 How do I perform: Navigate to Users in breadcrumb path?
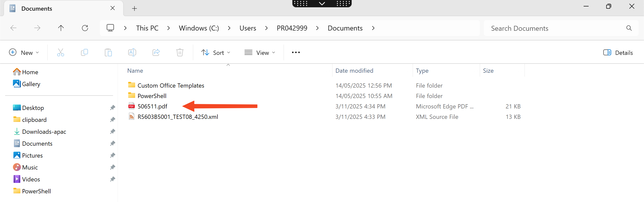tap(247, 28)
